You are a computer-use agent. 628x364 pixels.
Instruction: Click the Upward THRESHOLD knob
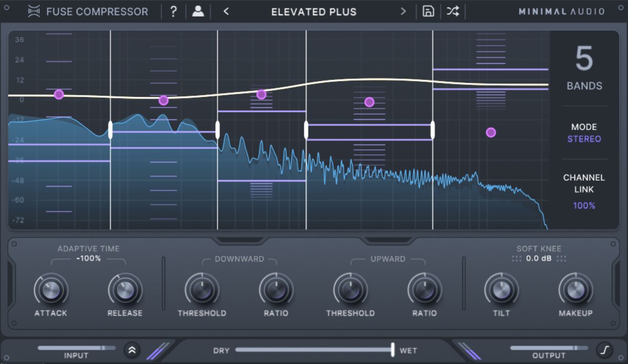point(350,290)
